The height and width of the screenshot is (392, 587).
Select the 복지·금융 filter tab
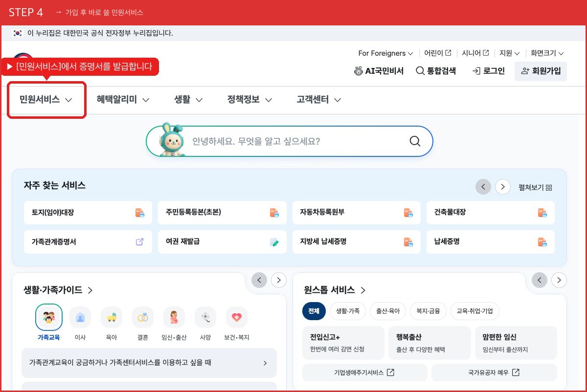[x=428, y=311]
